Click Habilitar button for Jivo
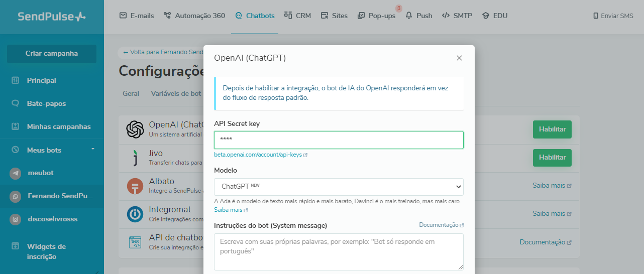Screen dimensions: 644x274 [552, 158]
